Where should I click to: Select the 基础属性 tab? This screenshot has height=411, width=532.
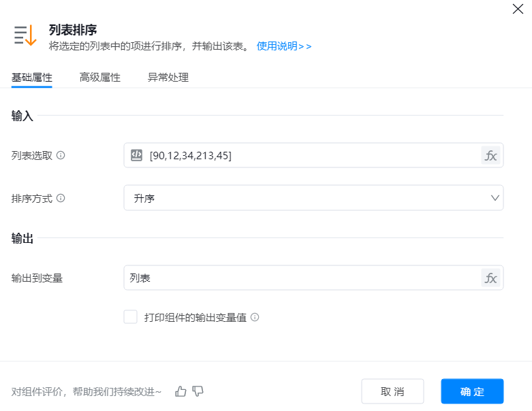(x=32, y=78)
